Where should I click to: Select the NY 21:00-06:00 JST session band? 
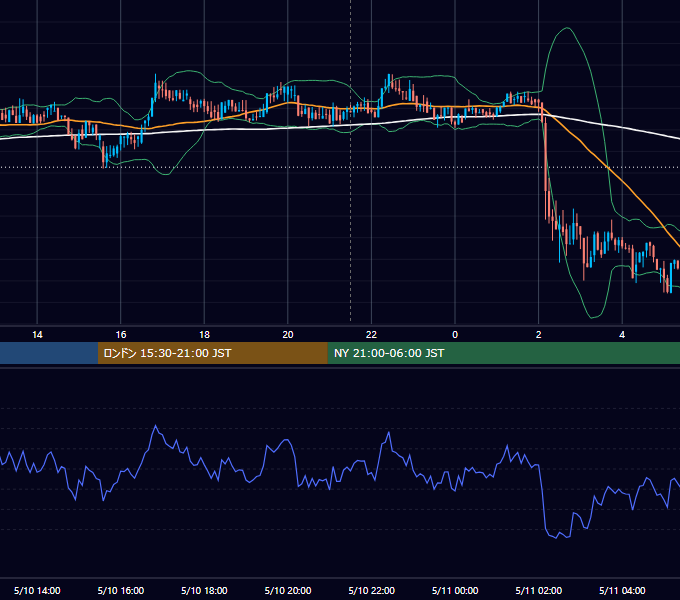coord(503,353)
